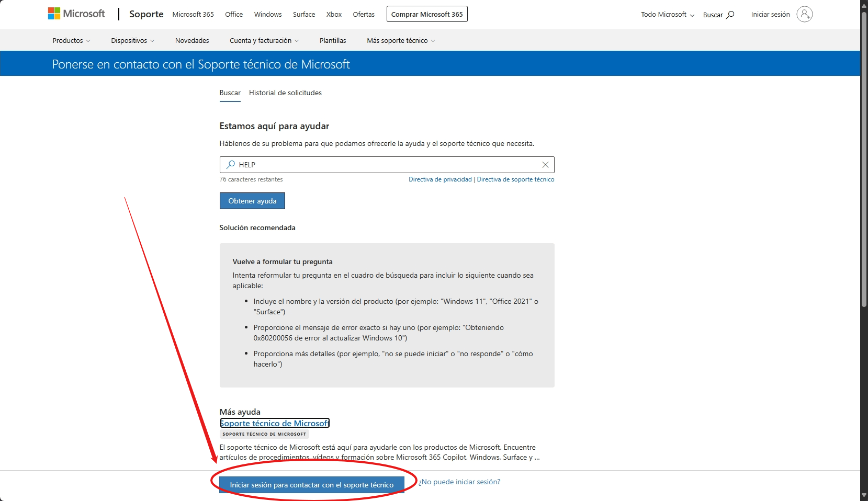Click the page title 'Ponerse en contacto con el Soporte técnico de Microsoft'

(x=201, y=64)
